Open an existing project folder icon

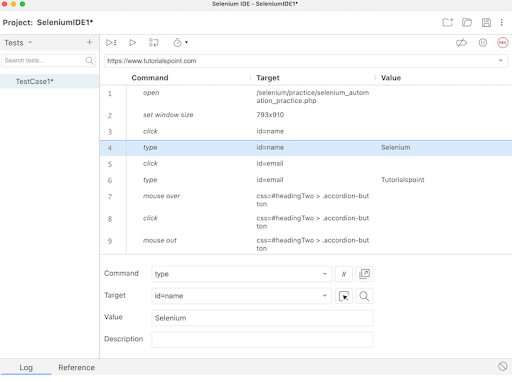pos(467,22)
